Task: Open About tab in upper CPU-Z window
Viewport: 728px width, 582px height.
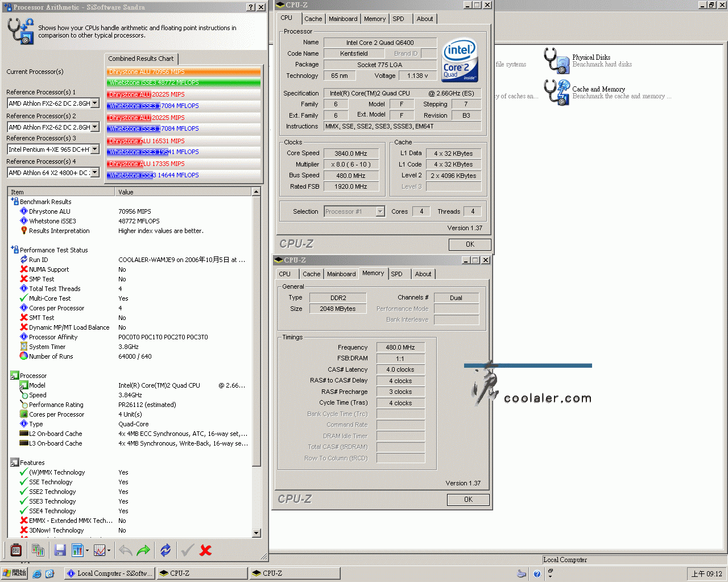Action: click(x=425, y=19)
